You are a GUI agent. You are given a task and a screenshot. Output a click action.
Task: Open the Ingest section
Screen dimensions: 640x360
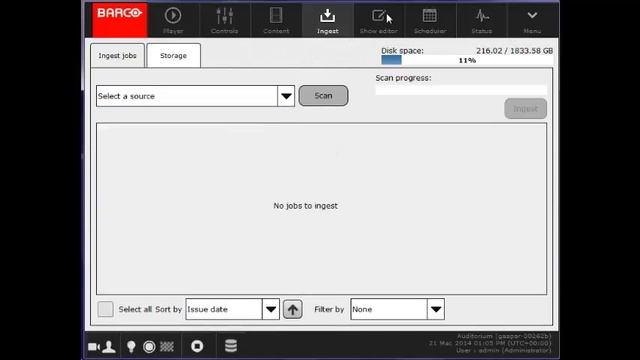[x=327, y=20]
